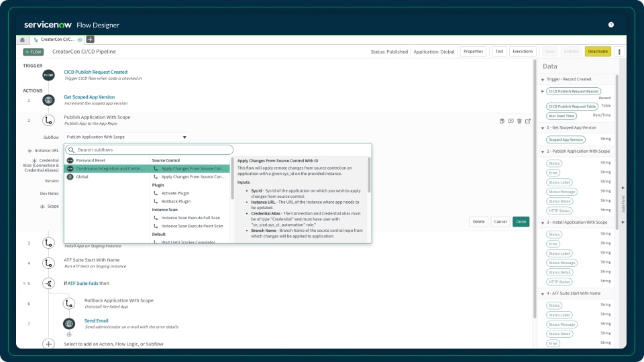The image size is (644, 362).
Task: Collapse the Trigger - Record Created data section
Action: (543, 80)
